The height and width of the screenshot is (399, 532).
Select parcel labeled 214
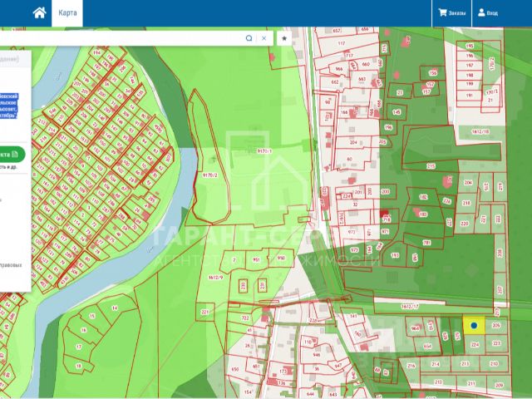pyautogui.click(x=436, y=364)
